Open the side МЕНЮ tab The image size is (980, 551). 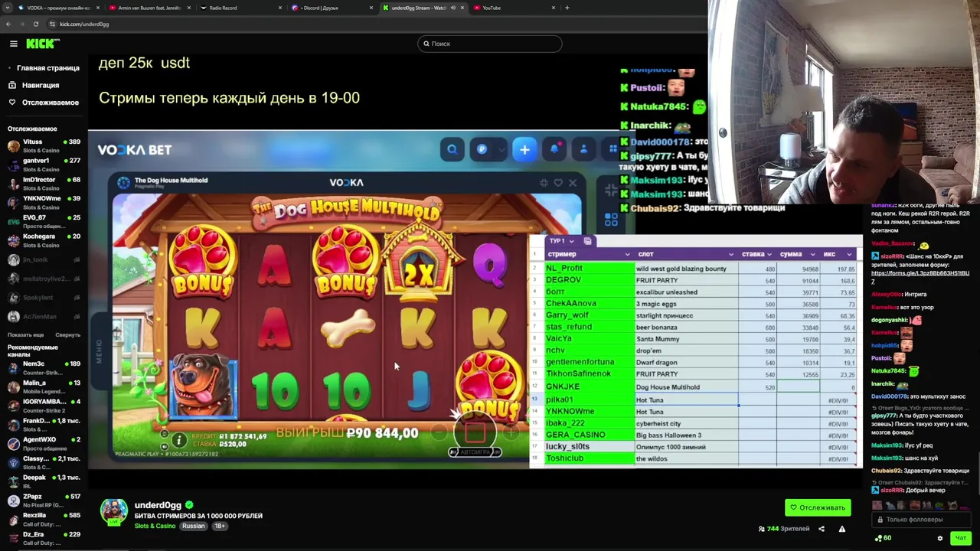pyautogui.click(x=99, y=351)
